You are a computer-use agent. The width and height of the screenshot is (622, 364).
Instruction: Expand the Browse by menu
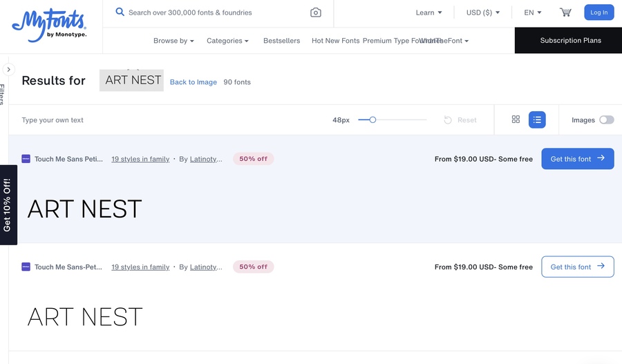(173, 41)
